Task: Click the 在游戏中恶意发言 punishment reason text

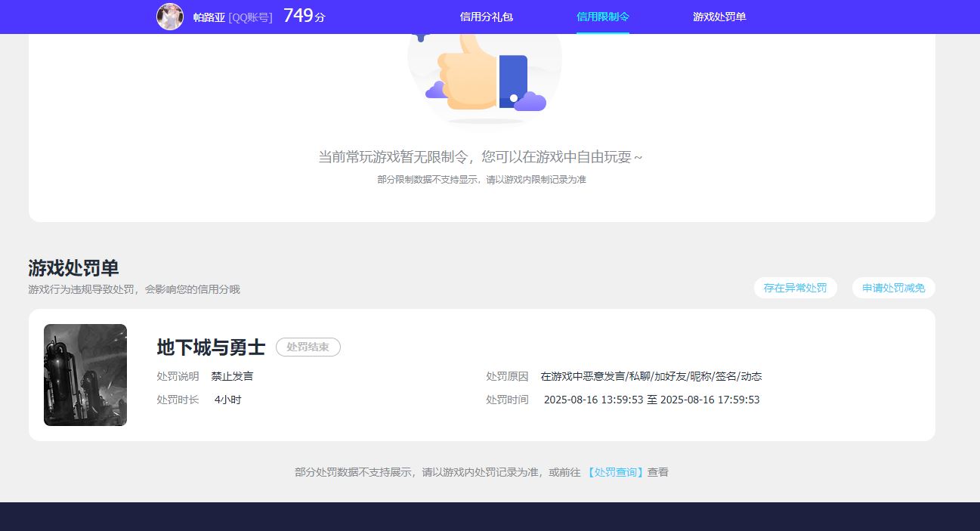Action: pos(651,376)
